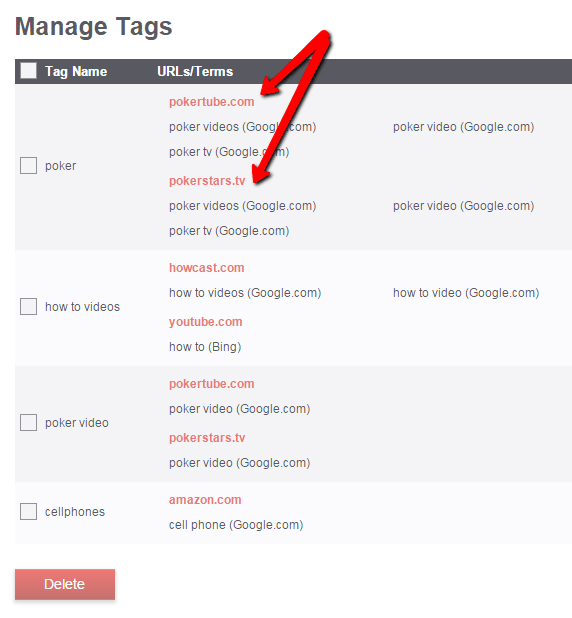Click the URLs/Terms column header

pyautogui.click(x=195, y=71)
